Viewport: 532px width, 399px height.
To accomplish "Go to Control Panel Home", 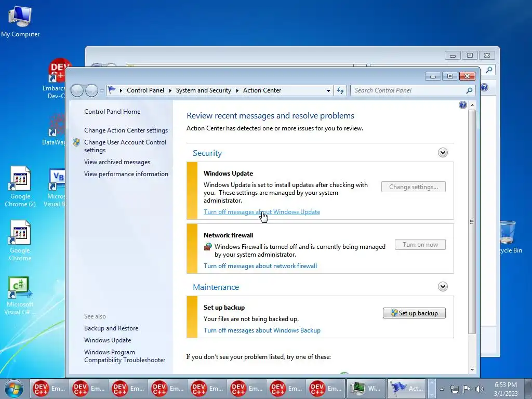I will click(x=112, y=112).
